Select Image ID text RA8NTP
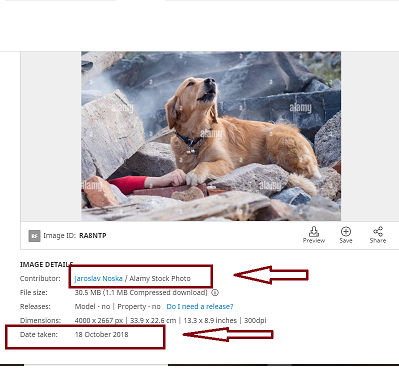 (93, 236)
